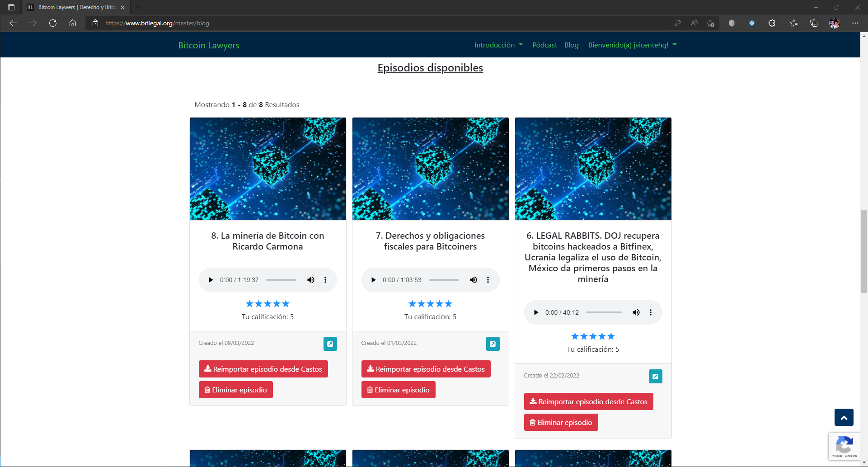Rate episode 6 with the fourth star
This screenshot has height=467, width=868.
click(602, 336)
